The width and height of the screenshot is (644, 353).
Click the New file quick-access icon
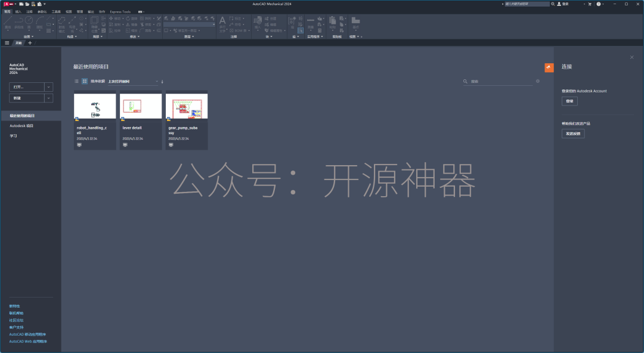tap(21, 4)
